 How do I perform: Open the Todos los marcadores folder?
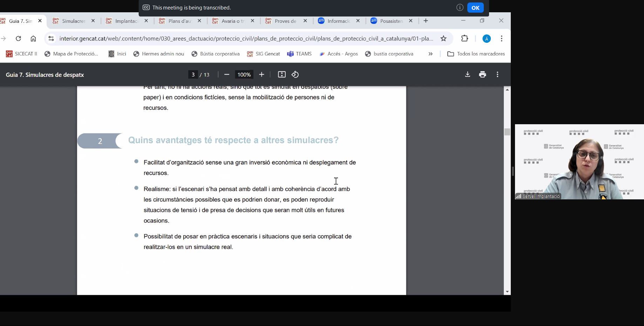(x=476, y=54)
